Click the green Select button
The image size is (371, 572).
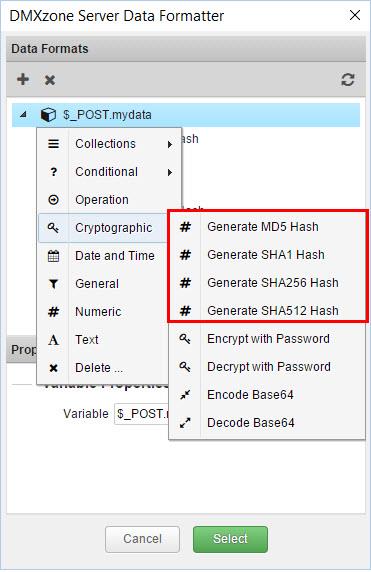coord(230,539)
